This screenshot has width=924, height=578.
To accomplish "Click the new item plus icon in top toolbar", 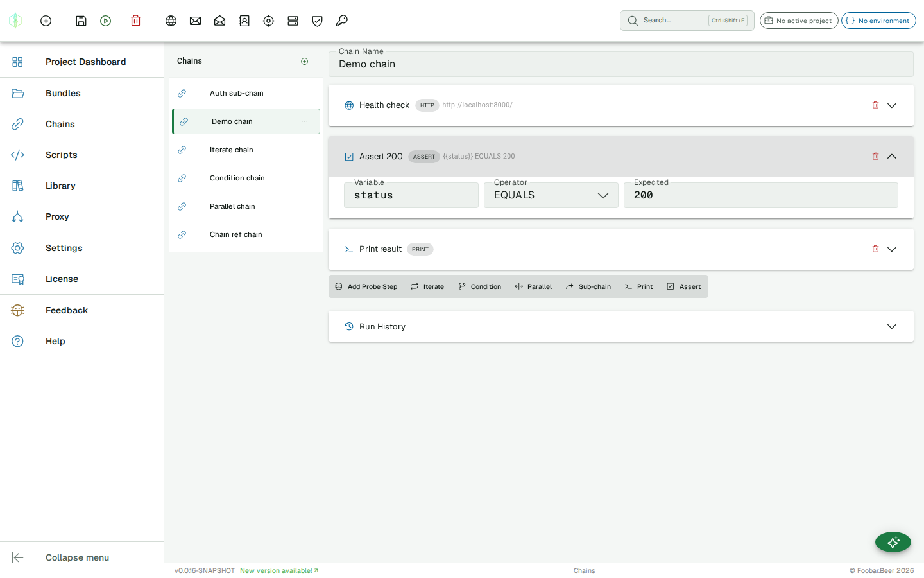I will [x=46, y=21].
